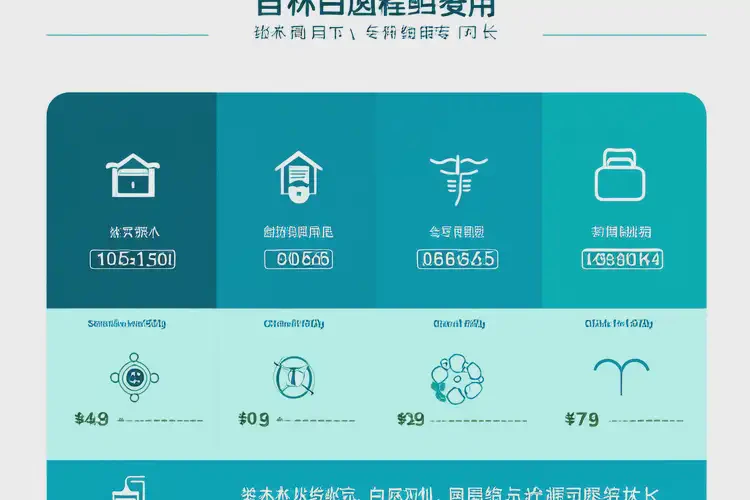
Task: Select the crossed-out circle icon
Action: 296,377
